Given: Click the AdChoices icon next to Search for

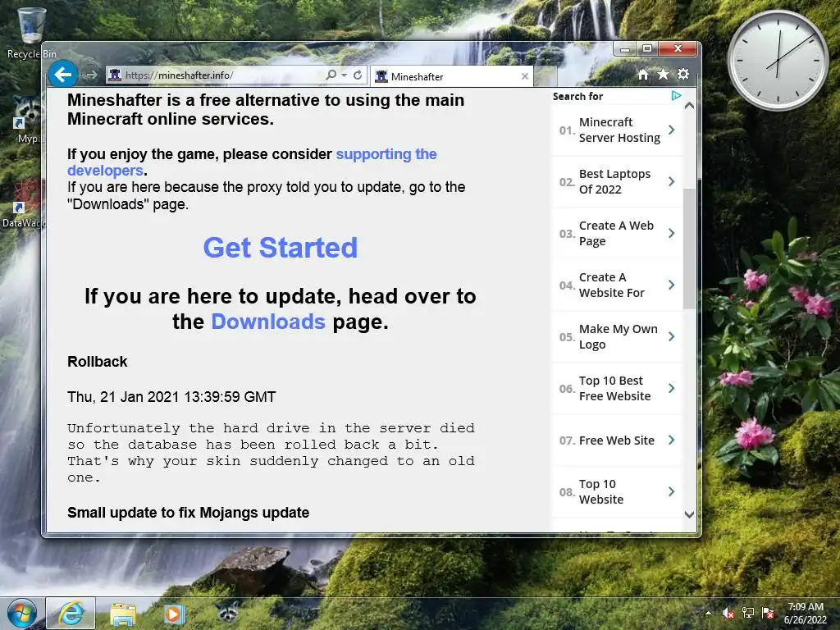Looking at the screenshot, I should pyautogui.click(x=676, y=96).
